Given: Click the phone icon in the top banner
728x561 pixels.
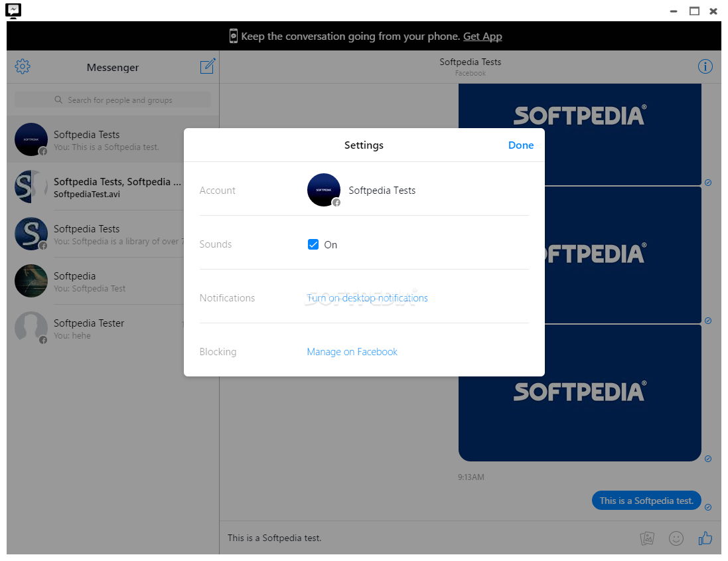Looking at the screenshot, I should (x=234, y=36).
